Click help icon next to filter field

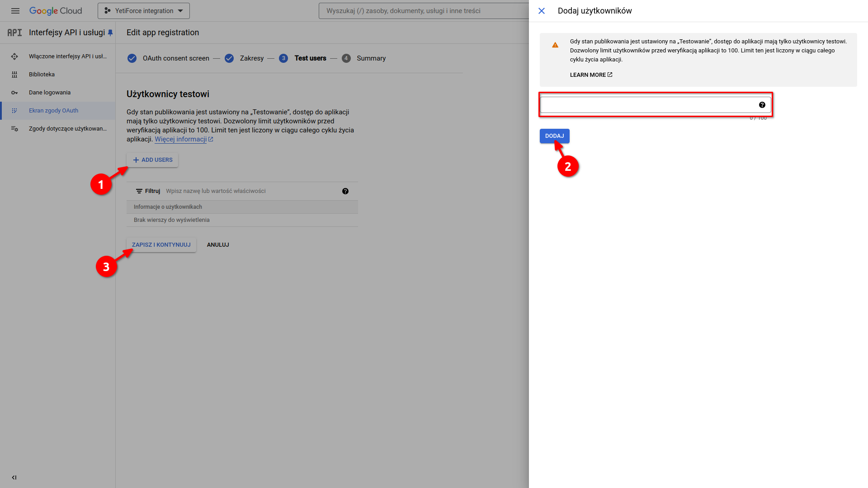[345, 191]
